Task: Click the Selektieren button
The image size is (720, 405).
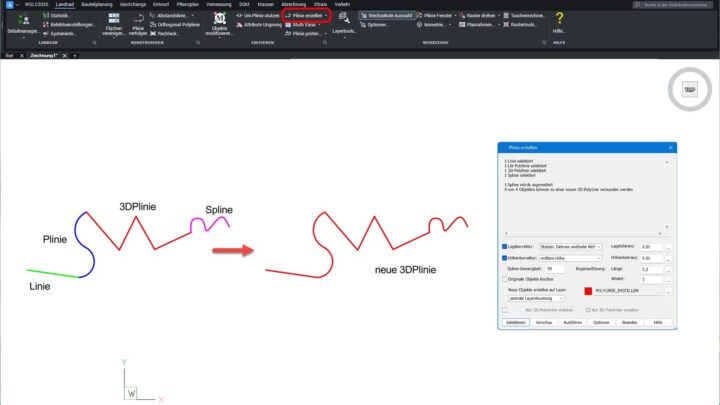Action: [x=516, y=323]
